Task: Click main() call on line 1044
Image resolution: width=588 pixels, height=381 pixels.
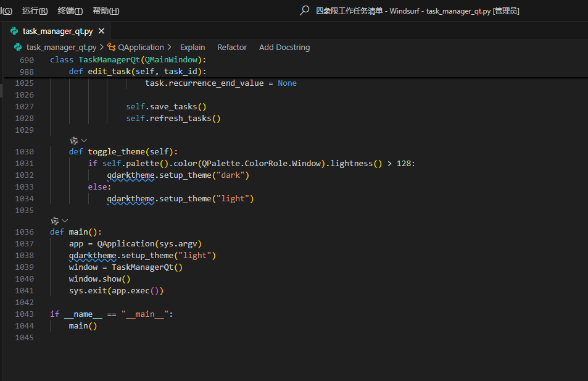Action: (83, 326)
